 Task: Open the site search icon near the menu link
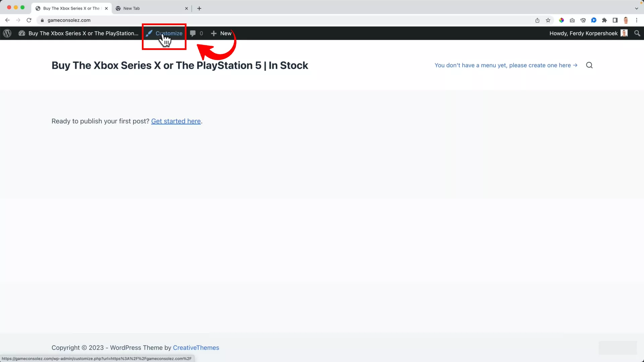(589, 65)
